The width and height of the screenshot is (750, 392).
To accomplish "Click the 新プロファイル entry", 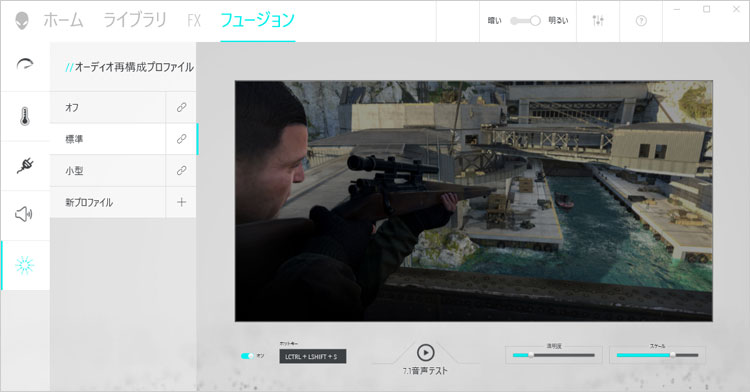I will click(108, 202).
